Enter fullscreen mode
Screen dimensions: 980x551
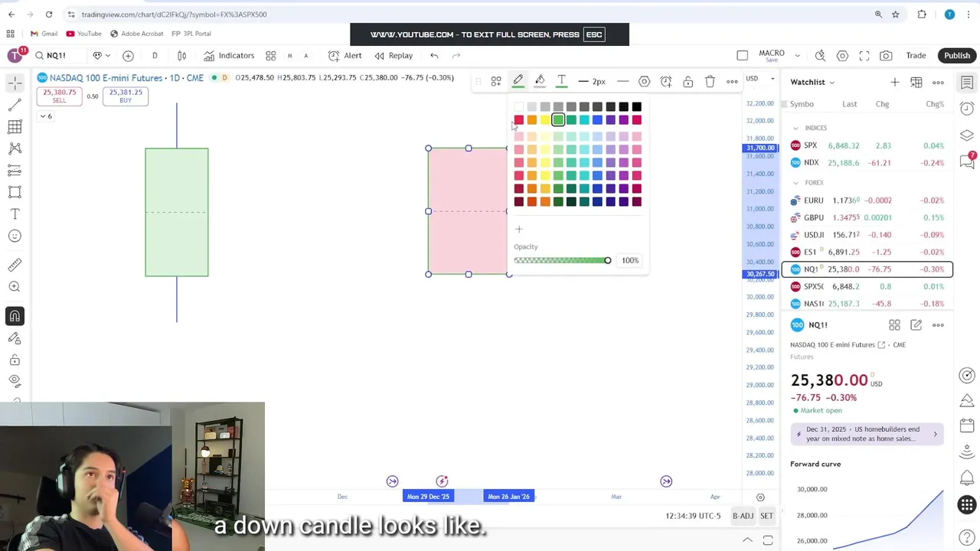pos(864,55)
